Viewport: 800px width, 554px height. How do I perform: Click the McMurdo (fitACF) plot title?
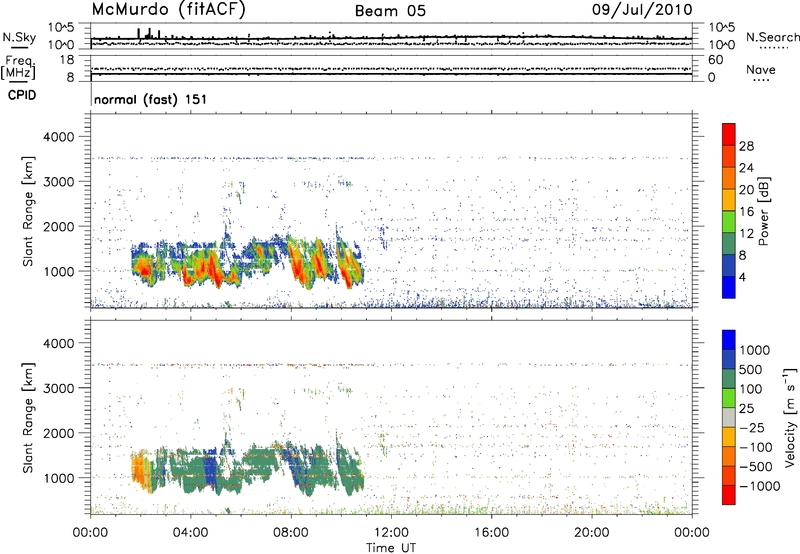coord(168,10)
